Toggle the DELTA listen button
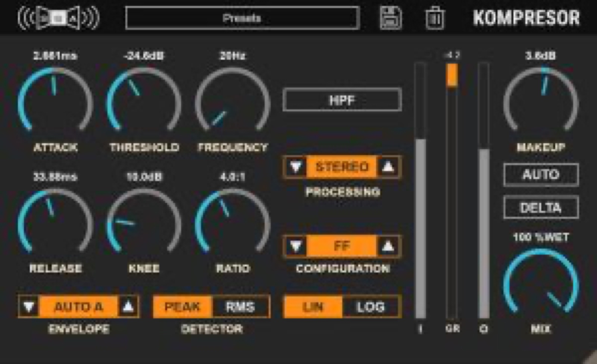Image resolution: width=597 pixels, height=364 pixels. [x=541, y=207]
